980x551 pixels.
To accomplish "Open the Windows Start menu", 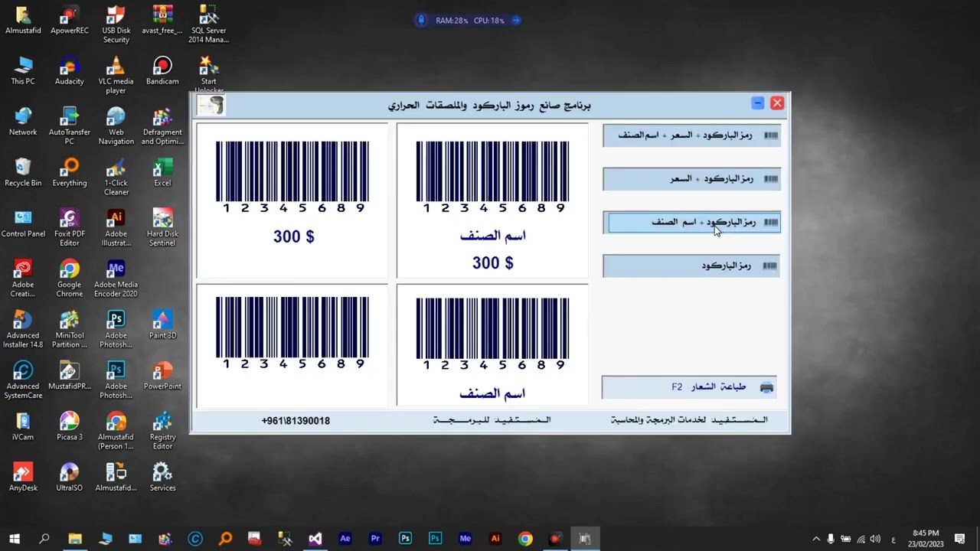I will (15, 539).
